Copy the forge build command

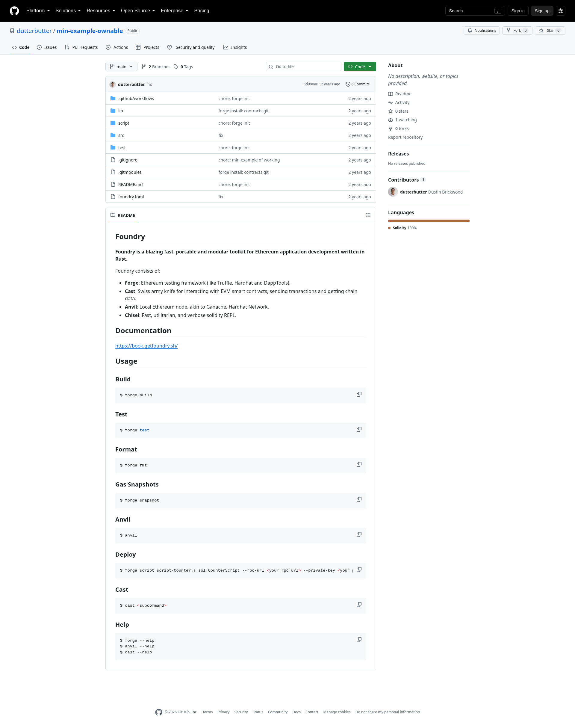coord(359,394)
